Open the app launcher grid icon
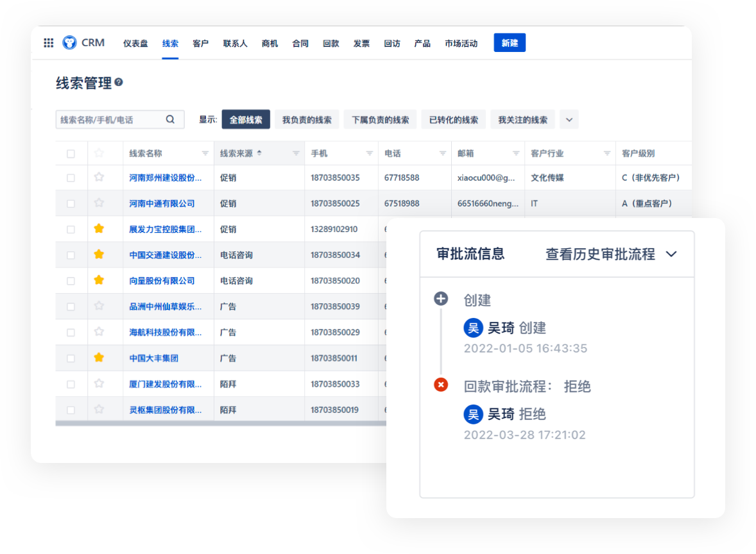 pyautogui.click(x=49, y=43)
